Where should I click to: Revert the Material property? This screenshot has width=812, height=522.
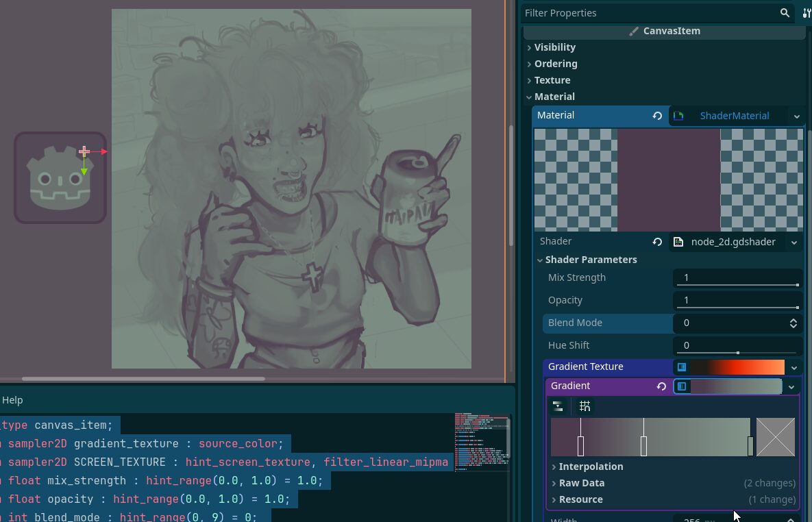coord(657,116)
